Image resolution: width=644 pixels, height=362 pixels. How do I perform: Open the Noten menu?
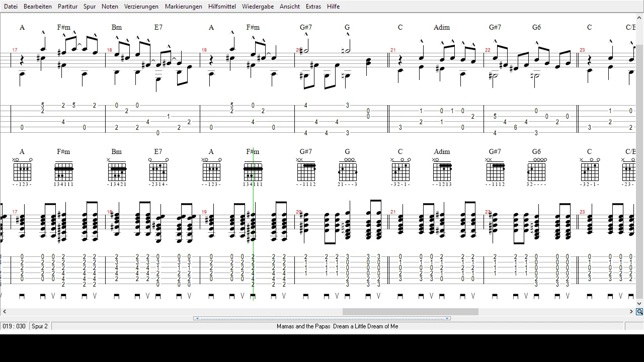[x=110, y=7]
